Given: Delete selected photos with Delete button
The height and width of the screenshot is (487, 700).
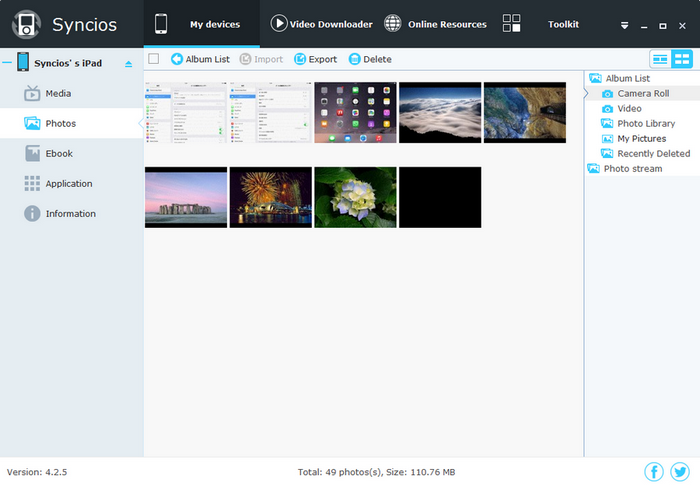Looking at the screenshot, I should click(x=370, y=59).
